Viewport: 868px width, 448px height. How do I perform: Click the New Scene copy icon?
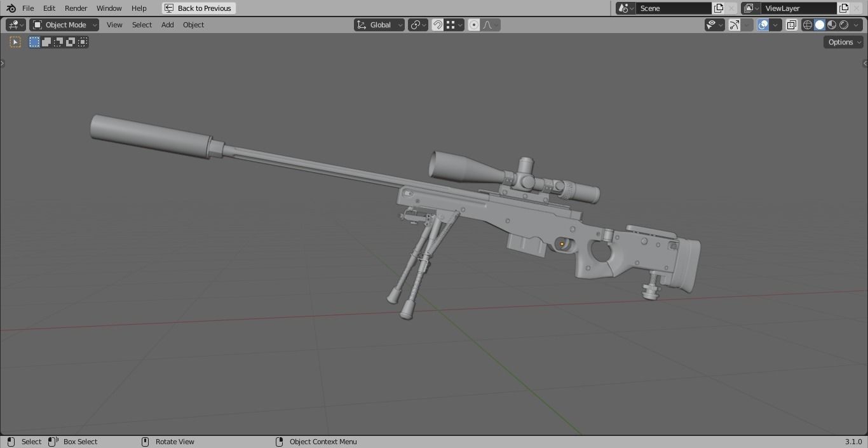[719, 8]
